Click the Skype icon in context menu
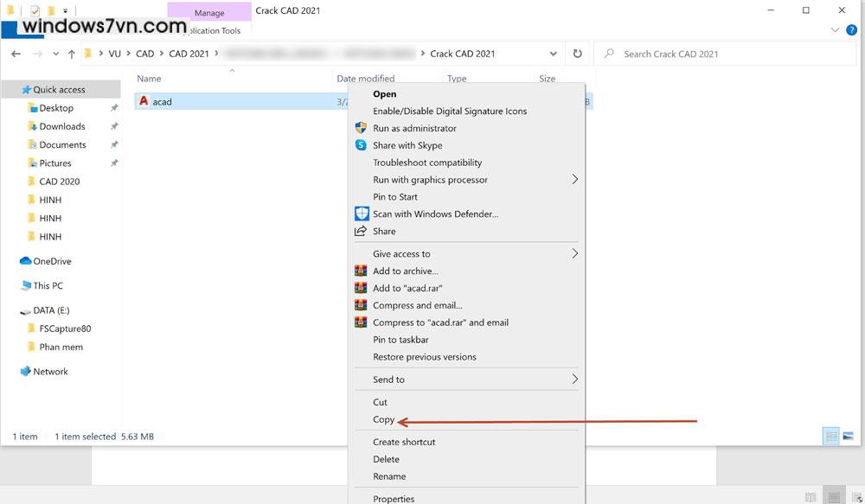The image size is (865, 504). (x=362, y=145)
